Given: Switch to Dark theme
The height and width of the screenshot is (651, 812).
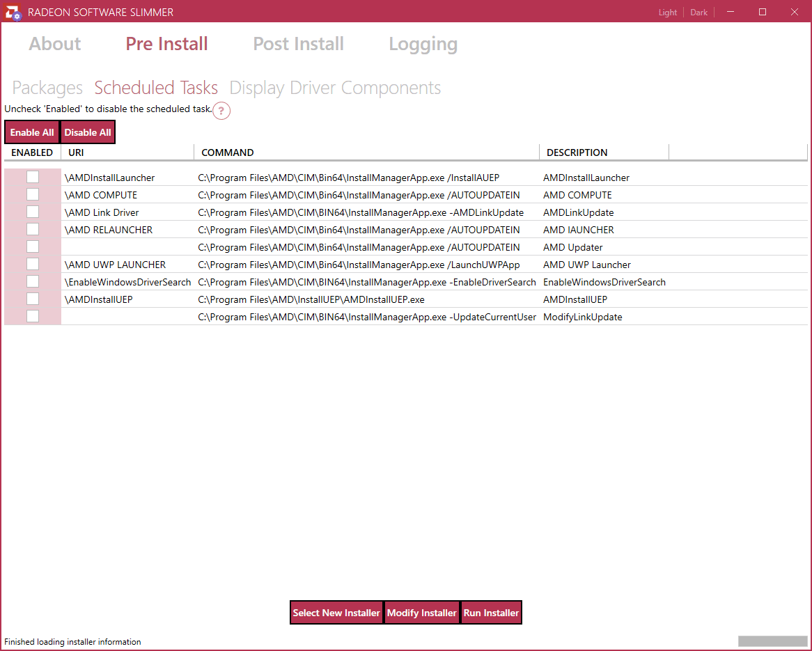Looking at the screenshot, I should [x=698, y=13].
